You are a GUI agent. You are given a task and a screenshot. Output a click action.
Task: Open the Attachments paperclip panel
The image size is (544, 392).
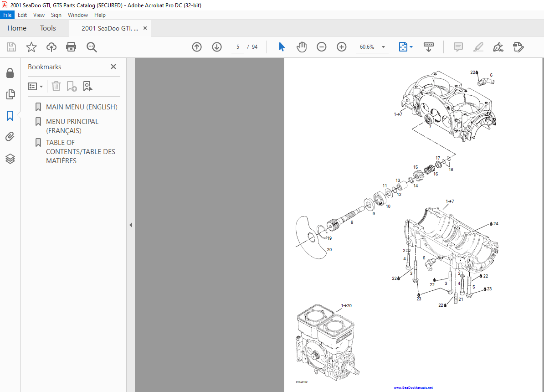10,136
